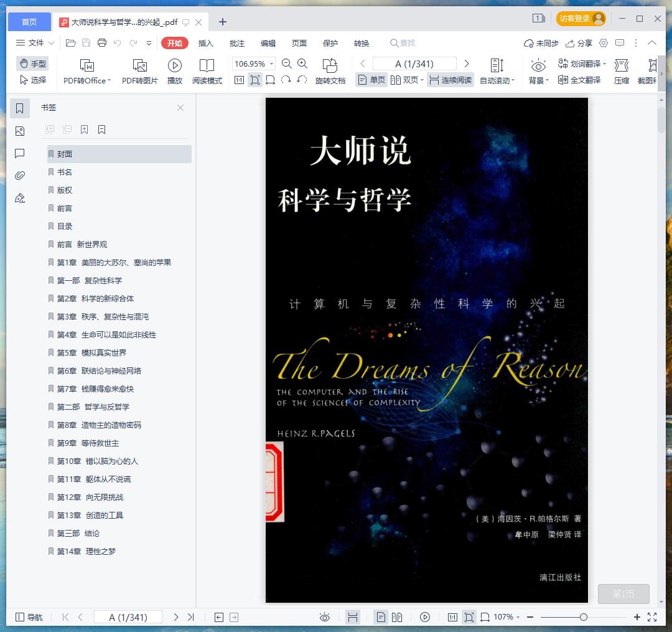Open the 编辑 ribbon tab

(x=268, y=44)
